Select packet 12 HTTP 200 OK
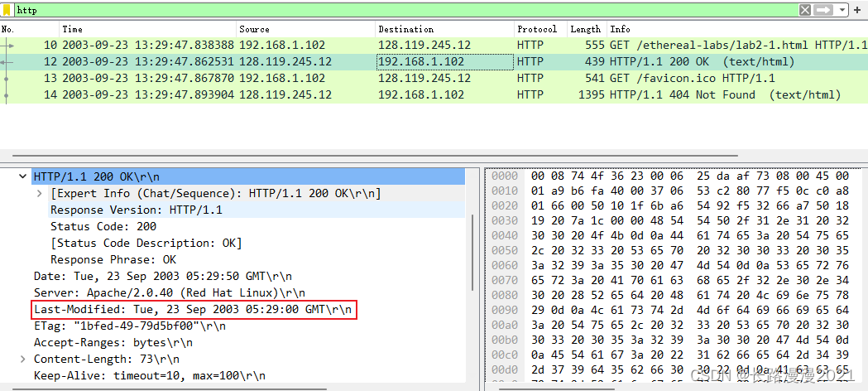Viewport: 868px width, 391px height. pos(434,61)
